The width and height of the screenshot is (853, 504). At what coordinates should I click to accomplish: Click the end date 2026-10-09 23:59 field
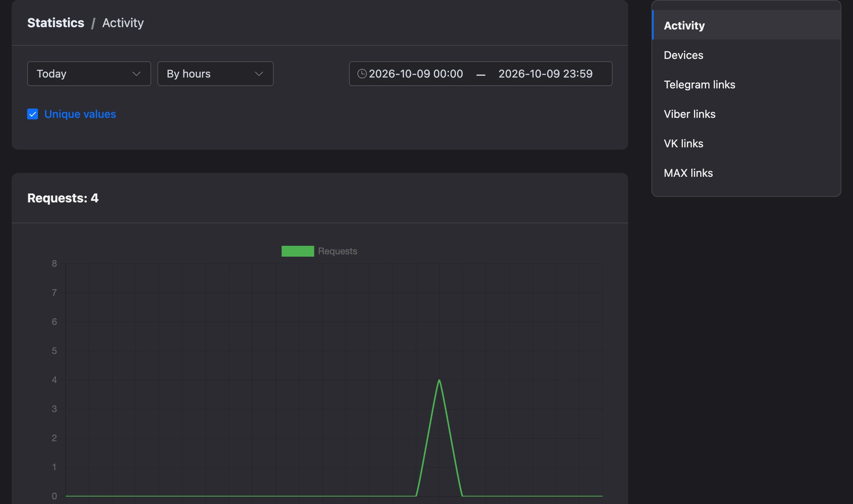click(546, 74)
